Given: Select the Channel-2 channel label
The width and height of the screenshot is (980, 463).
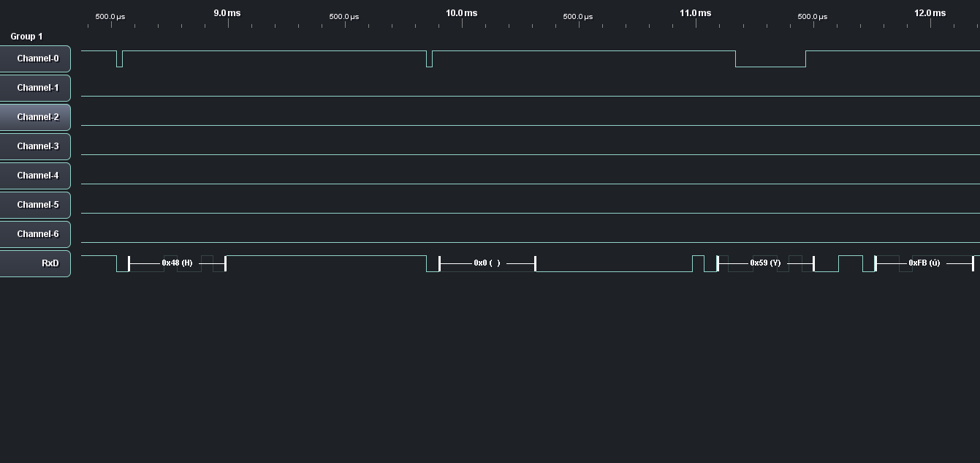Looking at the screenshot, I should point(35,117).
